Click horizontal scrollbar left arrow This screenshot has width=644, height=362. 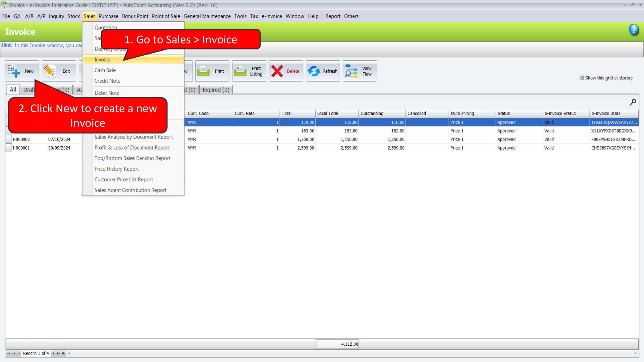pyautogui.click(x=69, y=353)
